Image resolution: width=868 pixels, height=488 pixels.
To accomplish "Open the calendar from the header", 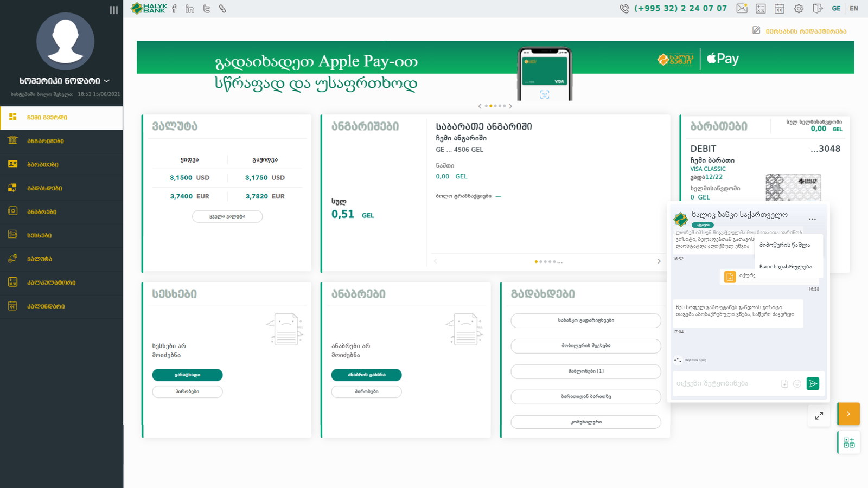I will [779, 9].
